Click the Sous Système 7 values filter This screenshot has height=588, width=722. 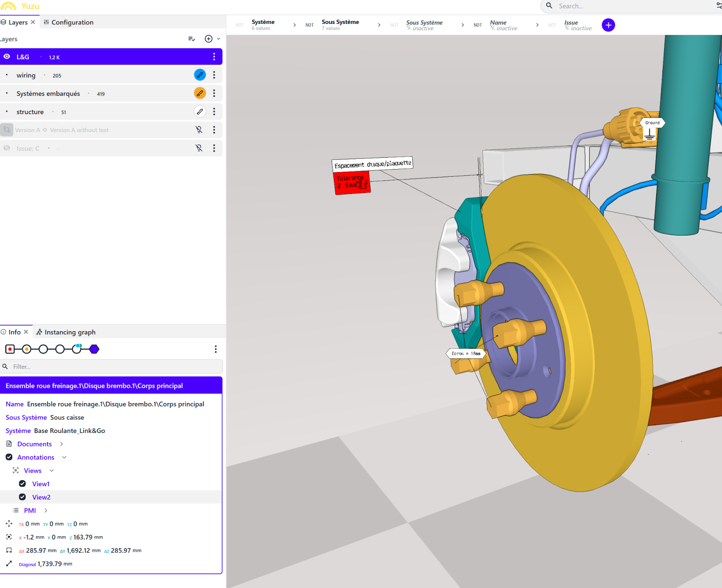tap(340, 25)
